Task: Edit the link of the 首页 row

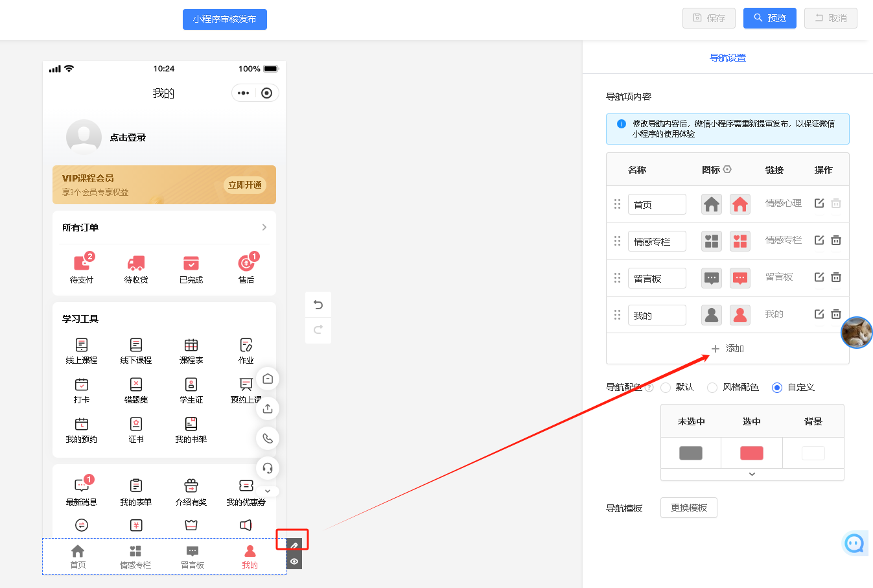Action: pyautogui.click(x=819, y=204)
